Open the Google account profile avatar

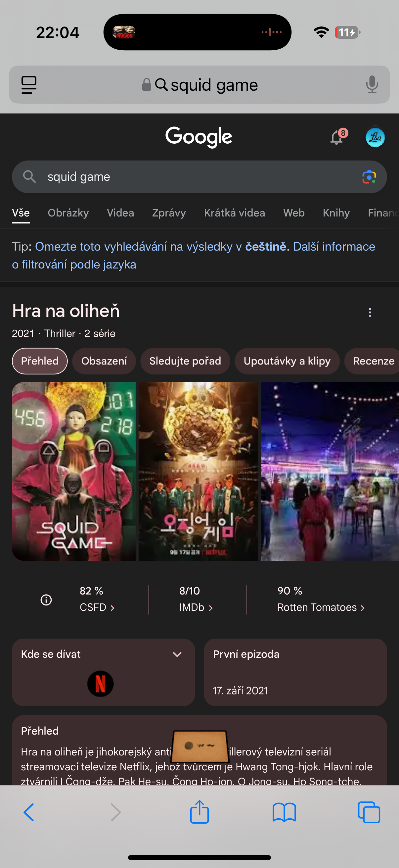click(x=375, y=137)
